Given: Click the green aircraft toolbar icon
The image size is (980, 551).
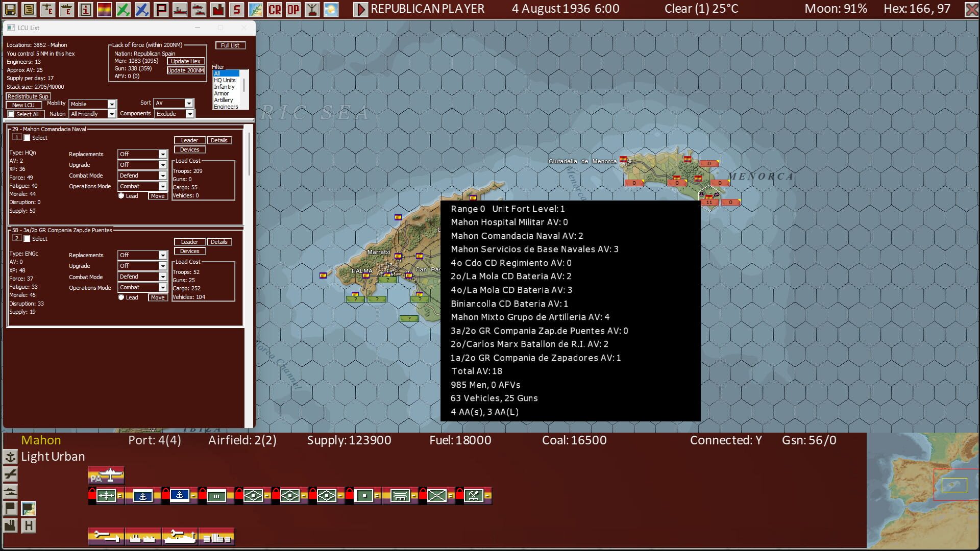Looking at the screenshot, I should [x=123, y=9].
